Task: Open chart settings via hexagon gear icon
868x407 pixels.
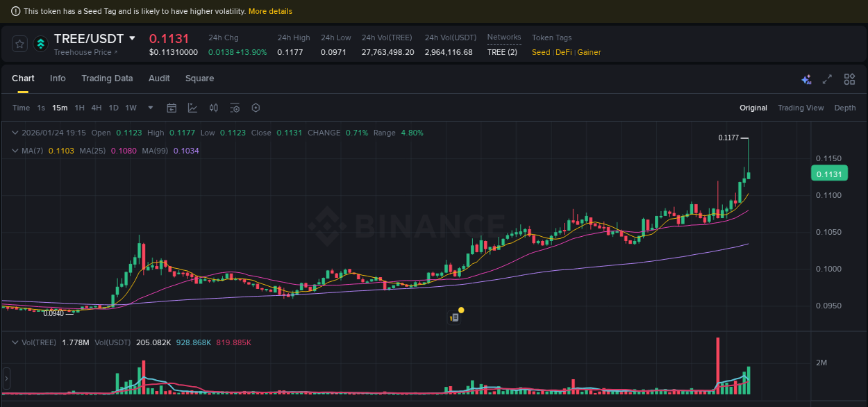Action: coord(256,108)
